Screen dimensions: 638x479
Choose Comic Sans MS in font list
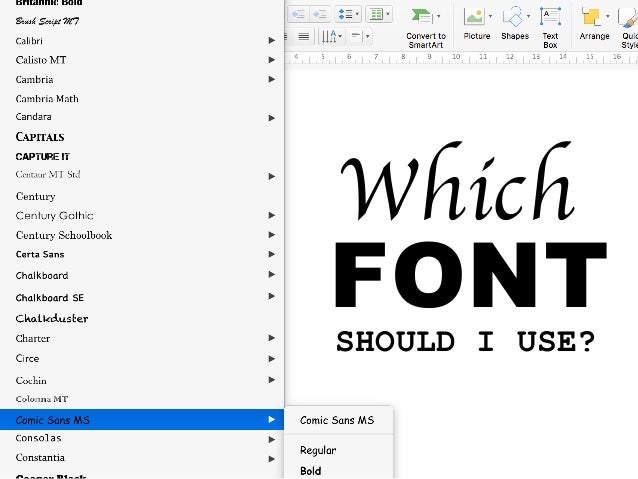[x=52, y=420]
